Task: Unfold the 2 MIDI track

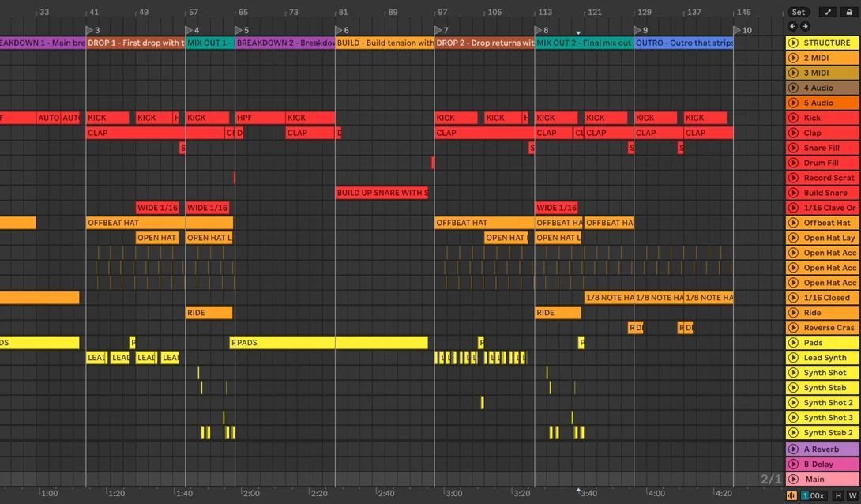Action: click(793, 58)
